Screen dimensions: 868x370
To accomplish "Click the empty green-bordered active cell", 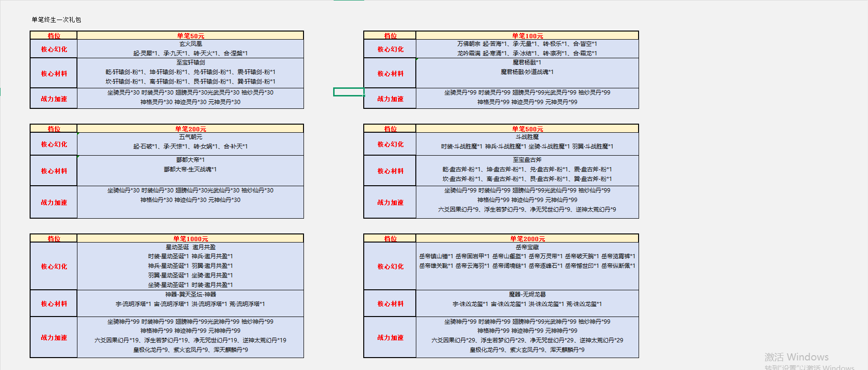I will [x=348, y=92].
